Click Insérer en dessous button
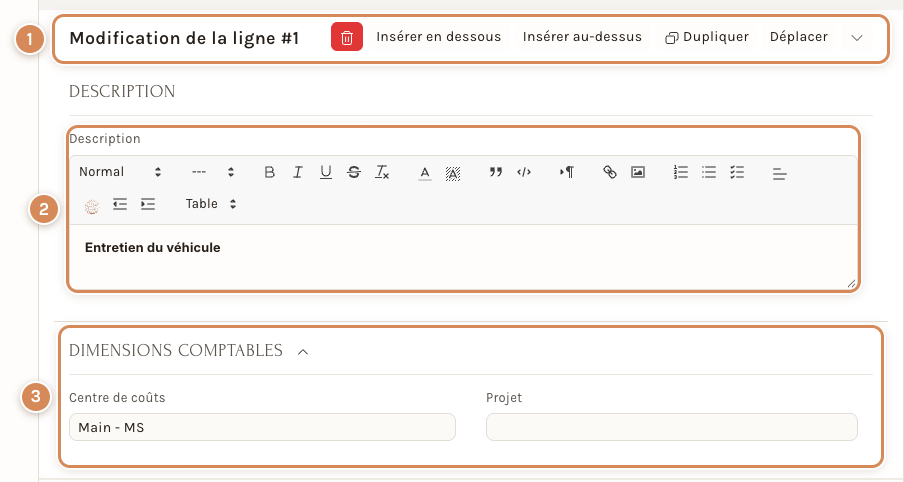Screen dimensions: 904x482 click(x=438, y=37)
